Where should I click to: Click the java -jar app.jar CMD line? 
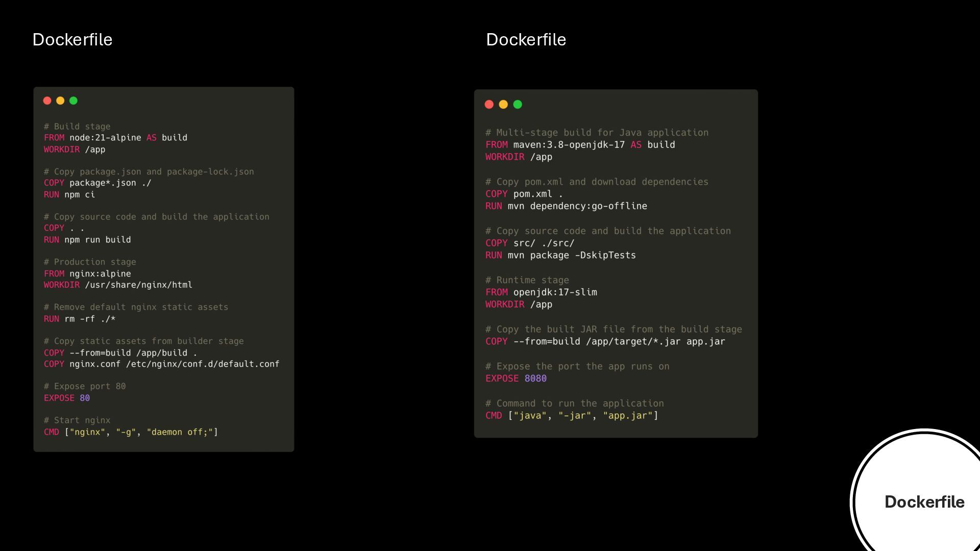(572, 416)
